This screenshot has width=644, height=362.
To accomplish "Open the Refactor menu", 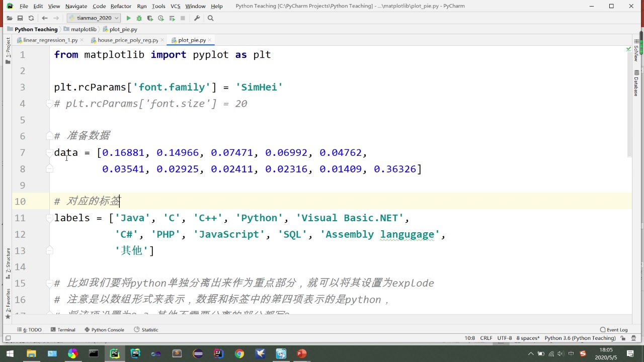I will (x=121, y=6).
